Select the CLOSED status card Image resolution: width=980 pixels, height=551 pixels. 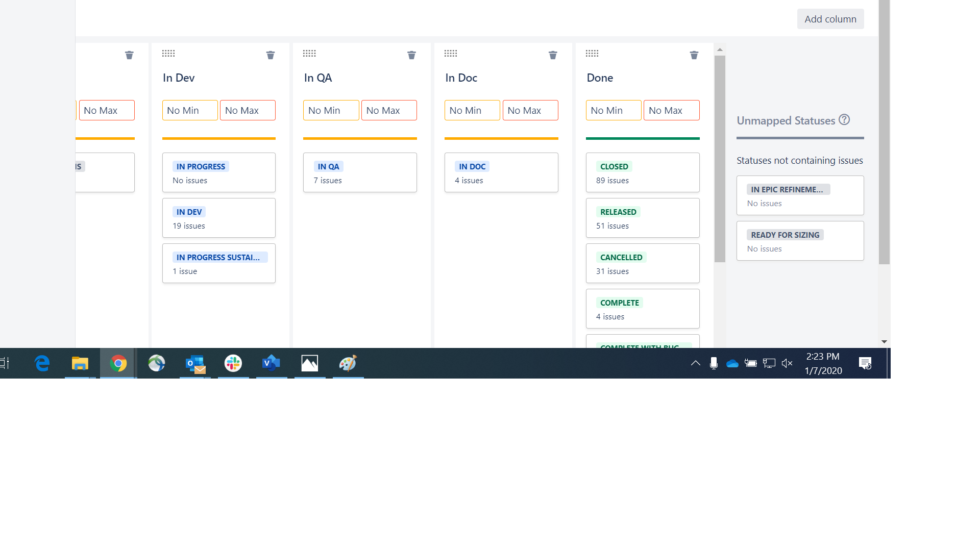[643, 172]
